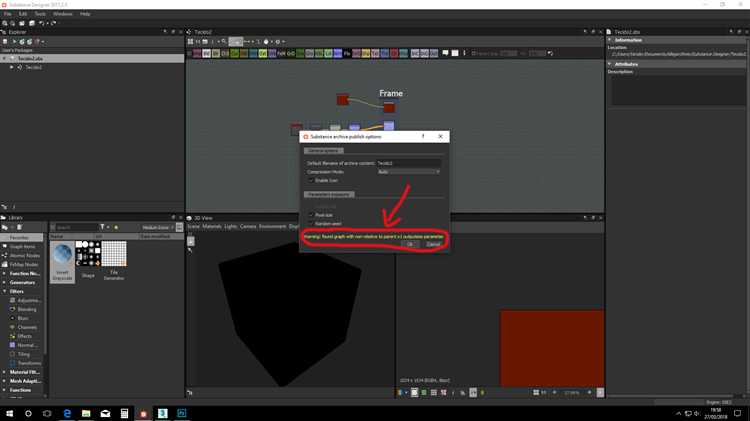
Task: Open the Calculator from the taskbar
Action: coord(124,413)
